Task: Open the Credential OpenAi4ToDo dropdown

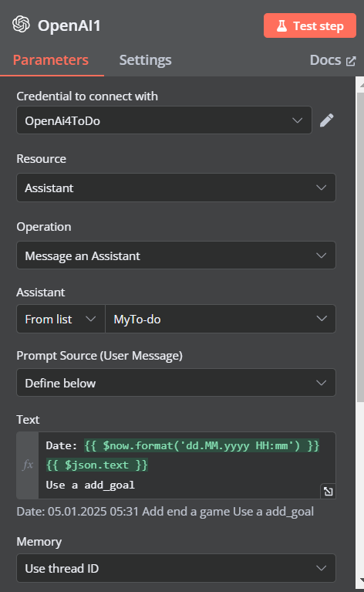Action: point(164,120)
